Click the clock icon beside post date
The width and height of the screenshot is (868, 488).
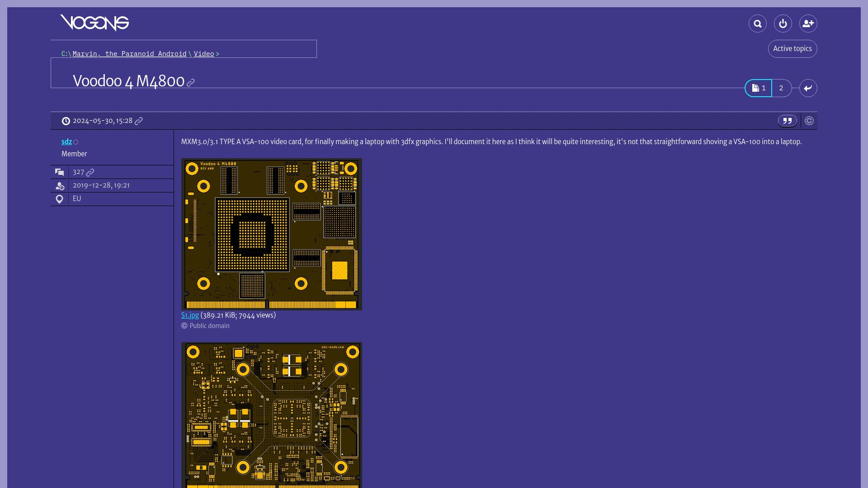pos(66,121)
